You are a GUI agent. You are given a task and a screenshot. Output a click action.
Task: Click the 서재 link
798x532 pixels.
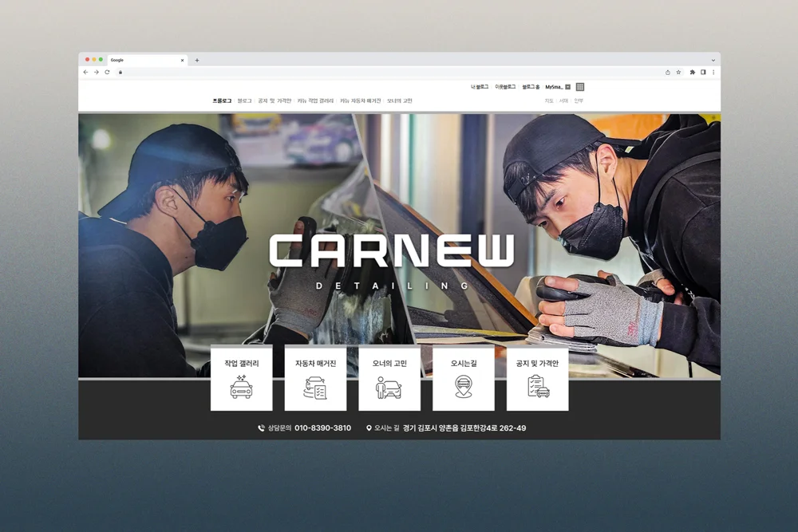point(563,100)
